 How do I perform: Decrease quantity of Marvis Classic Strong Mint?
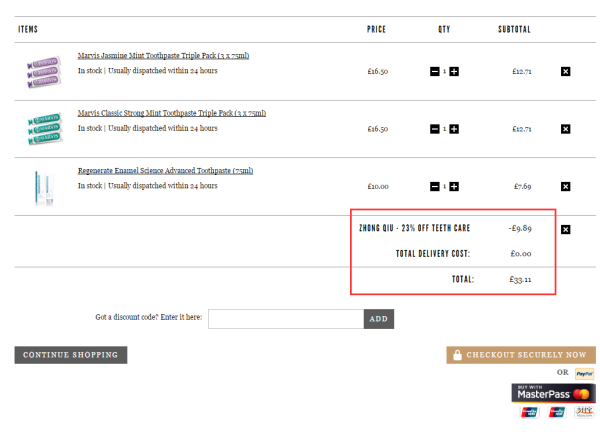(435, 129)
